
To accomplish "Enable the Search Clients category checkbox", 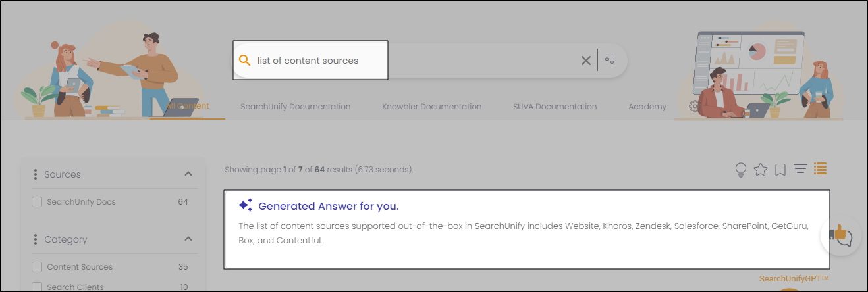I will point(37,287).
